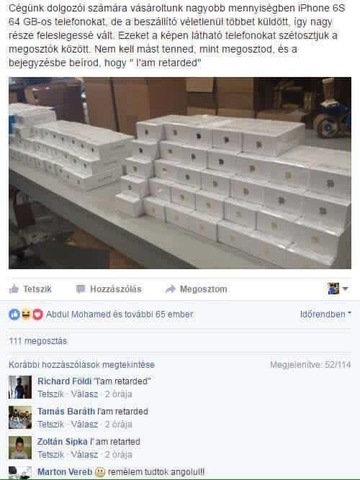Open the 111 megosztás shares list
The image size is (360, 480).
(x=38, y=341)
